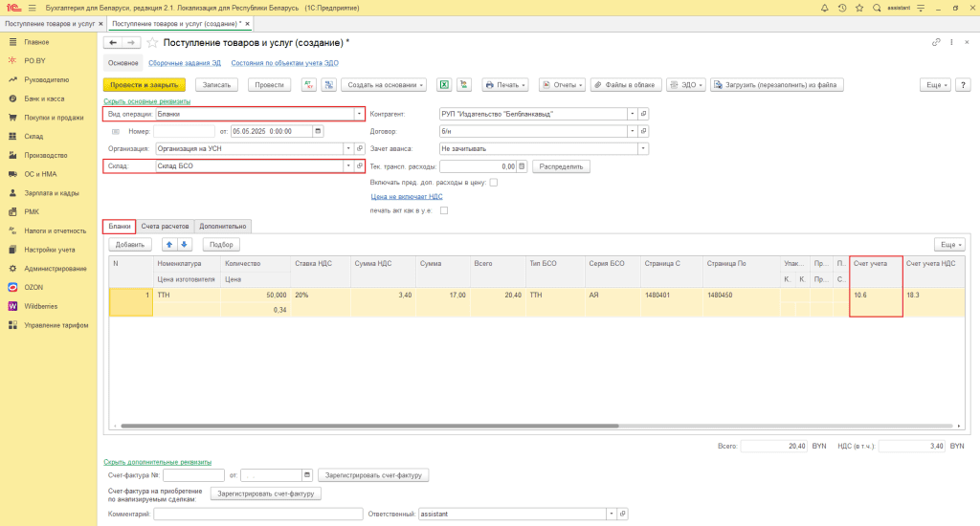Click the favorites star next to document title
The width and height of the screenshot is (980, 526).
[152, 42]
